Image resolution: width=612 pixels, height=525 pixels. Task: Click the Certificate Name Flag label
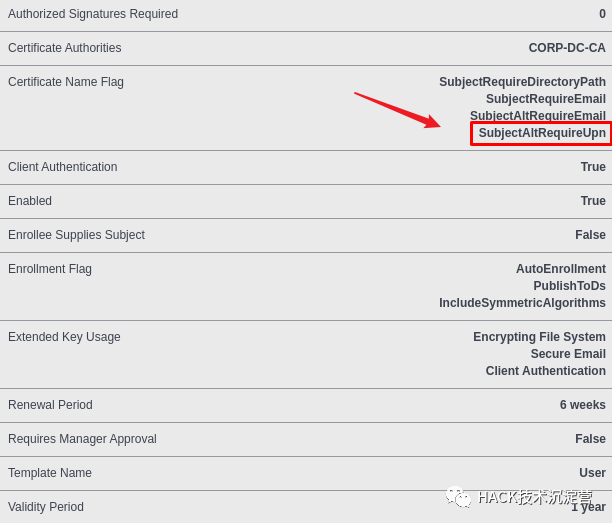tap(66, 82)
